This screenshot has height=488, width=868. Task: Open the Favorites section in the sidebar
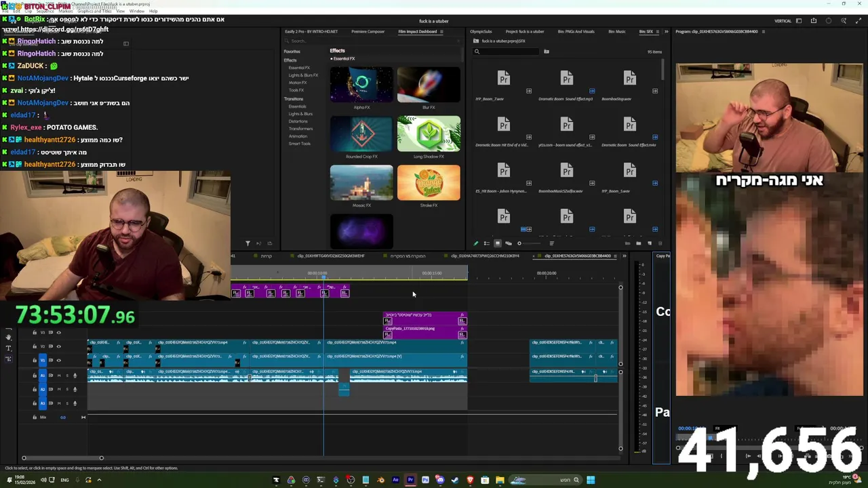click(292, 52)
